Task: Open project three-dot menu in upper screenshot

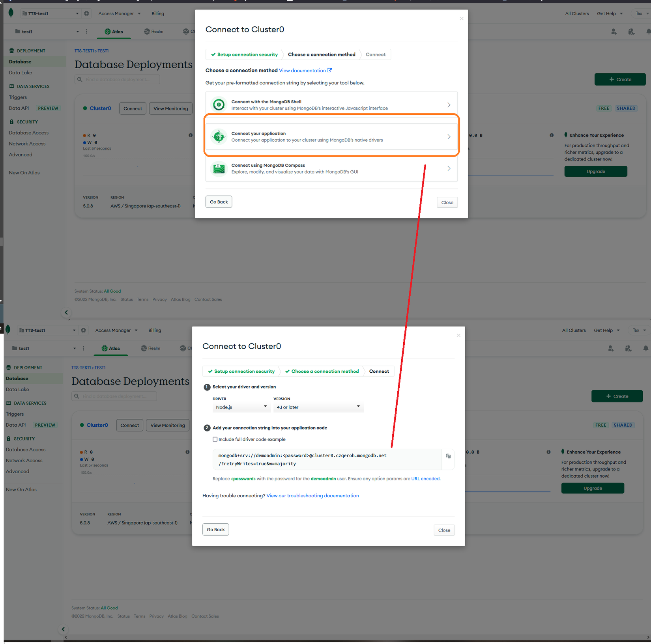Action: tap(87, 32)
